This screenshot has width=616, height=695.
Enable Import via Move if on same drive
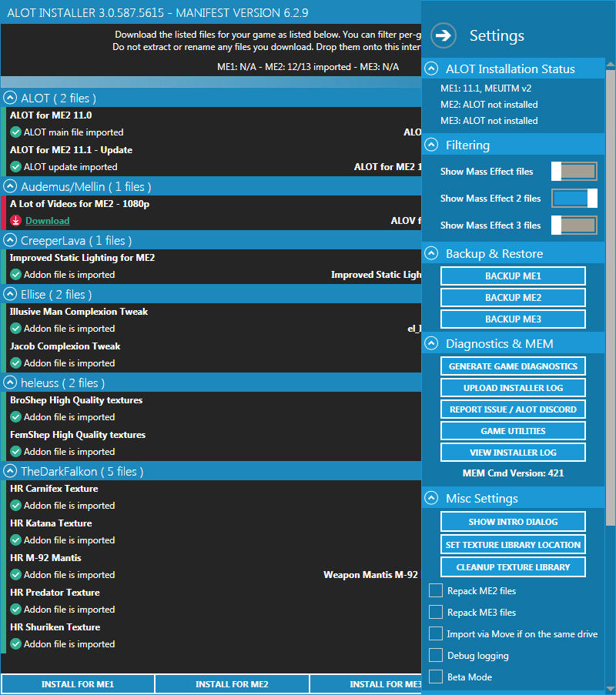(x=436, y=634)
